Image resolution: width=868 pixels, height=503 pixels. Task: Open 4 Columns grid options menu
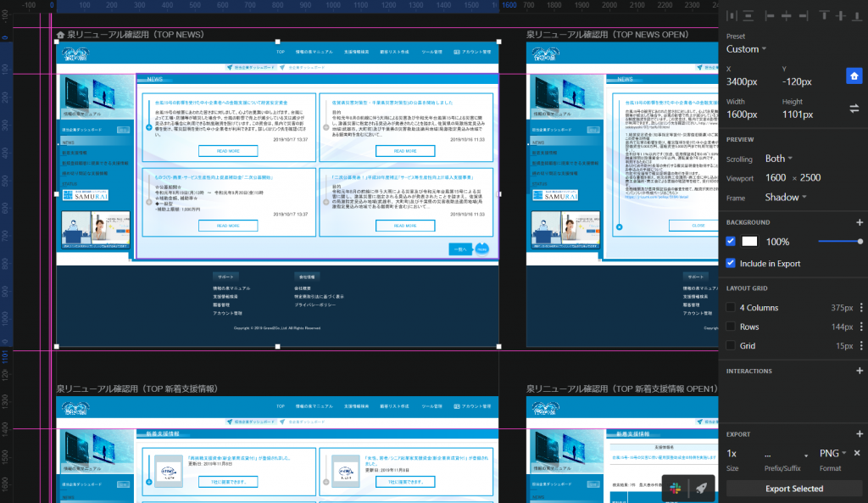[861, 308]
